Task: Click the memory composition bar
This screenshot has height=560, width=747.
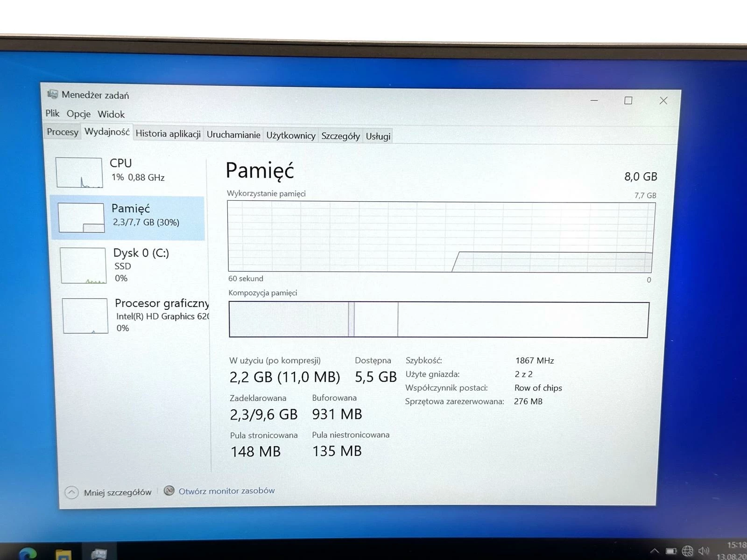Action: coord(439,320)
